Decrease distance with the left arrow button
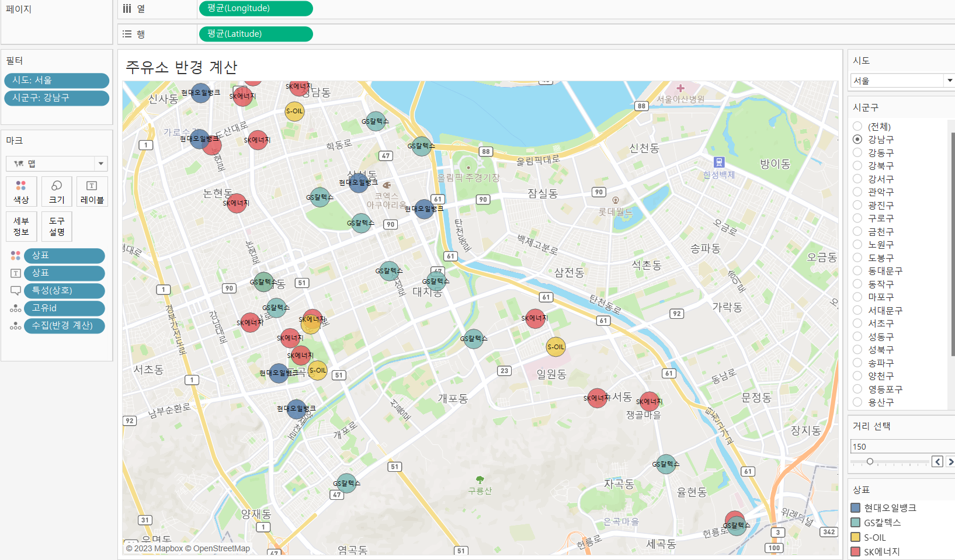955x560 pixels. (x=937, y=462)
